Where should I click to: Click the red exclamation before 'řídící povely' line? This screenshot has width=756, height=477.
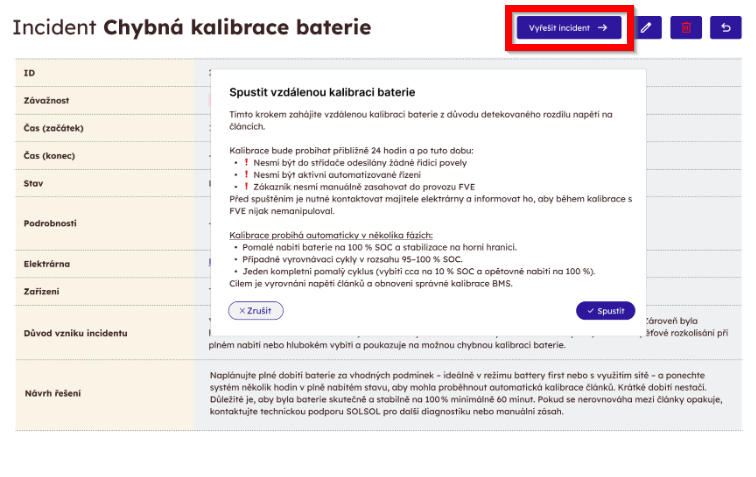[x=246, y=163]
